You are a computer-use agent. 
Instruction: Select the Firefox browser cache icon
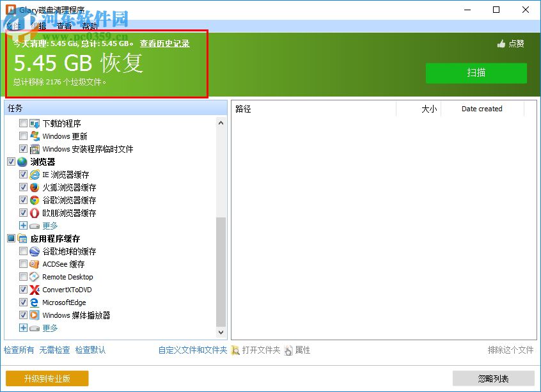coord(34,187)
